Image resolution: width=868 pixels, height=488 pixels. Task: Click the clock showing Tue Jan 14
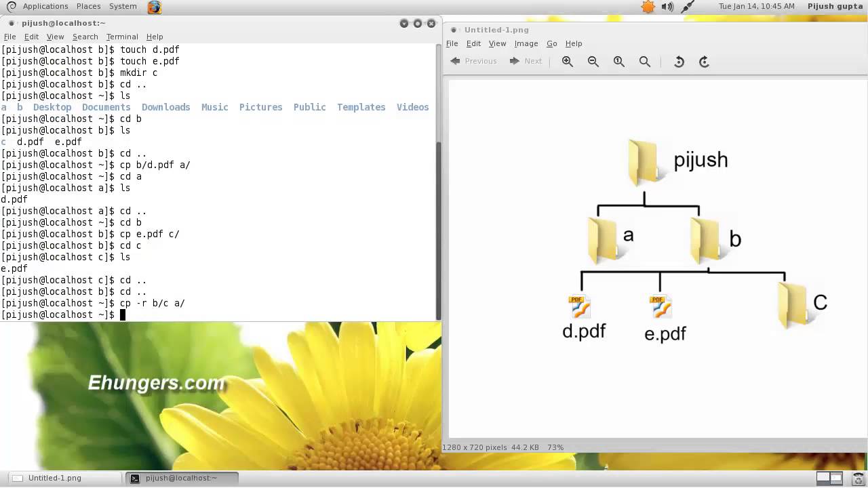point(757,6)
